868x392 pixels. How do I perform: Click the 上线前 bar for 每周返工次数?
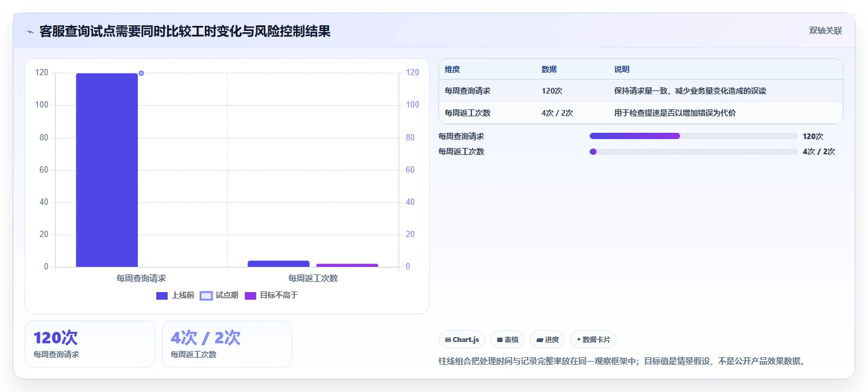tap(278, 264)
